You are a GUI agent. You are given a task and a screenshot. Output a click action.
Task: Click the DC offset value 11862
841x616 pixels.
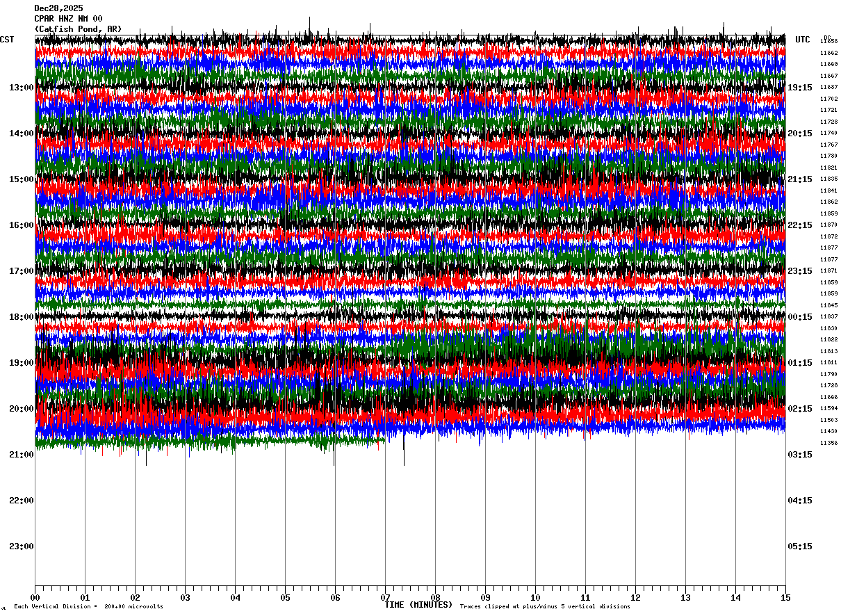829,202
